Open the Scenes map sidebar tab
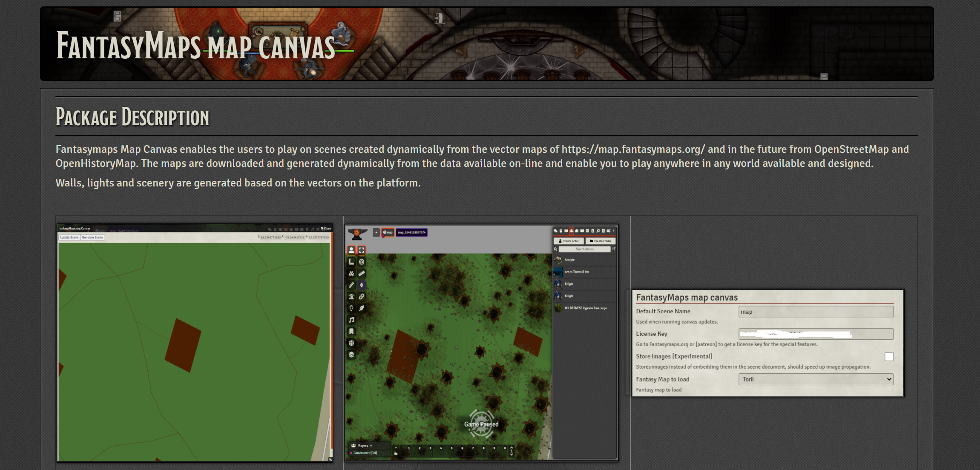Screen dimensions: 980x470 pos(566,231)
